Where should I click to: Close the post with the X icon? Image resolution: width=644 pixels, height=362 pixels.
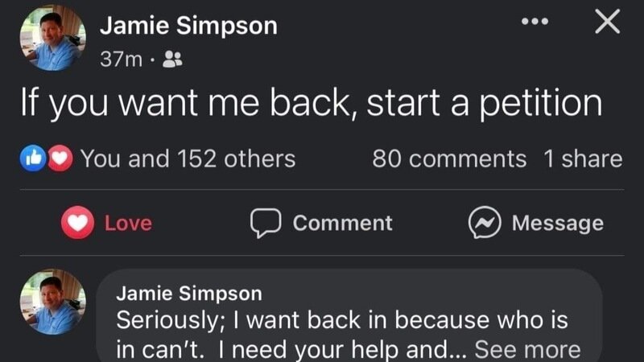point(606,23)
